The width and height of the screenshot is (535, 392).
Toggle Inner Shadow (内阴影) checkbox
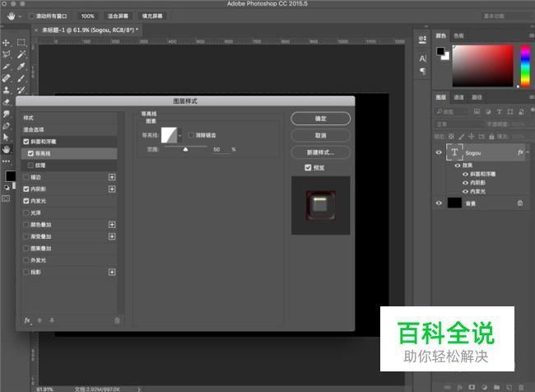pyautogui.click(x=26, y=189)
